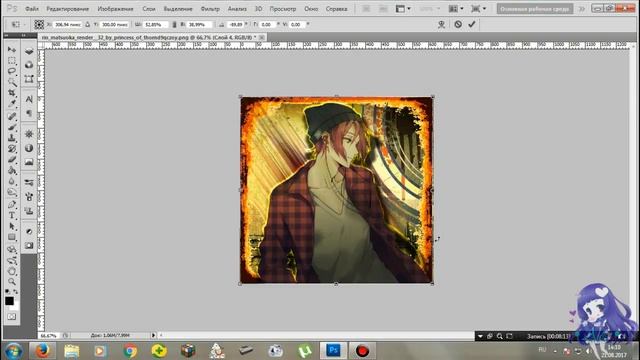
Task: Commit the transform with the checkmark
Action: tap(472, 24)
